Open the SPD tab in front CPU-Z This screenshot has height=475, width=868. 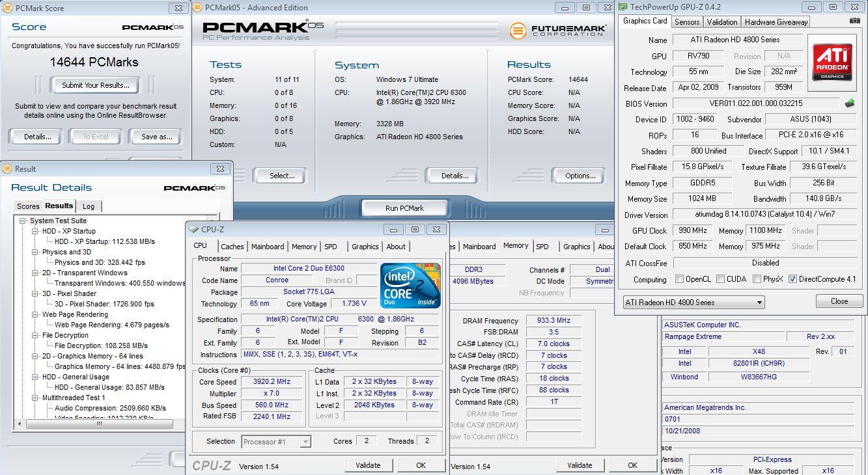pos(331,247)
